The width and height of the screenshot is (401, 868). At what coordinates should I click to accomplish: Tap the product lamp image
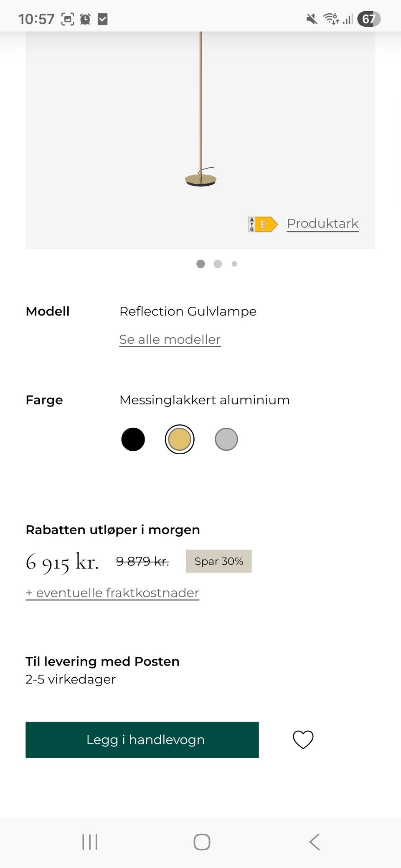(200, 125)
